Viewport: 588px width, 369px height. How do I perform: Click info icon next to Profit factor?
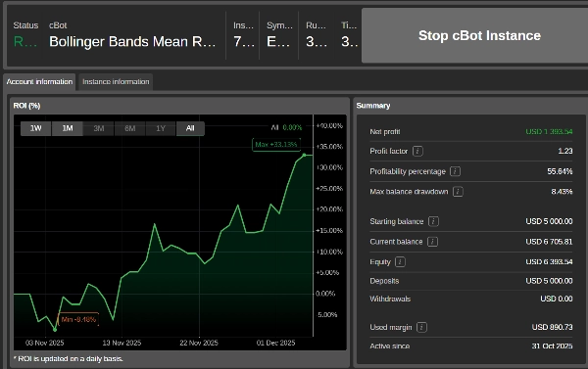click(x=417, y=151)
